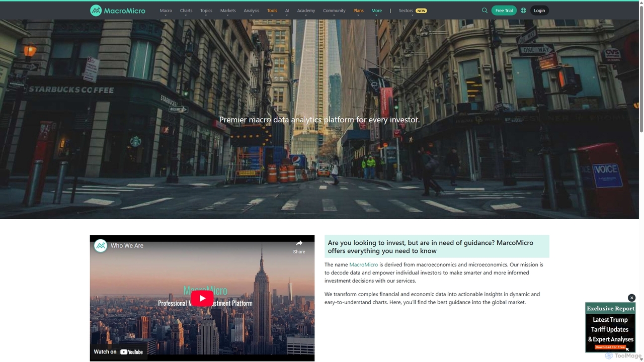
Task: Expand the Academy menu
Action: (x=306, y=11)
